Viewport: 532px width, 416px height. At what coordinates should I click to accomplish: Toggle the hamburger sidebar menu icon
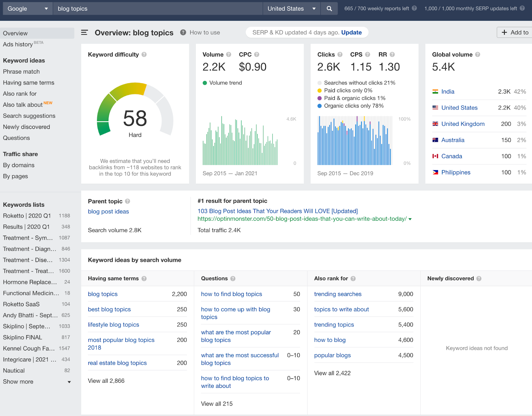[x=84, y=32]
